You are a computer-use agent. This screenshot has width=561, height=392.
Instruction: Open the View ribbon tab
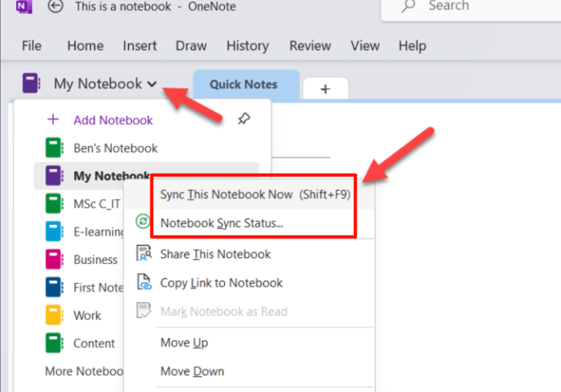click(x=365, y=46)
